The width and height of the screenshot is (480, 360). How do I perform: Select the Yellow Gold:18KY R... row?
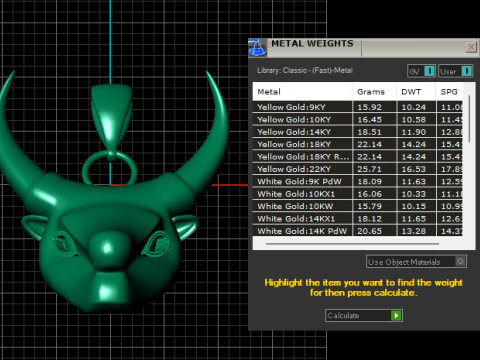pyautogui.click(x=358, y=157)
